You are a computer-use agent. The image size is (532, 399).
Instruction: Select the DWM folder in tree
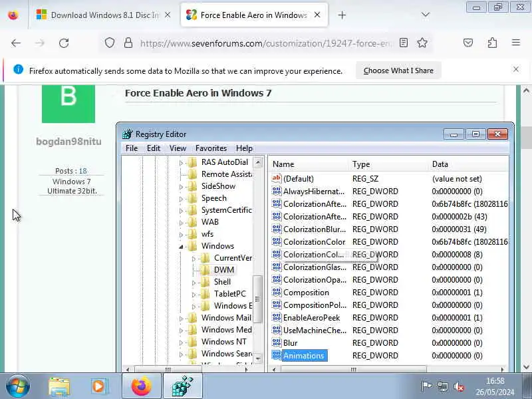[224, 270]
